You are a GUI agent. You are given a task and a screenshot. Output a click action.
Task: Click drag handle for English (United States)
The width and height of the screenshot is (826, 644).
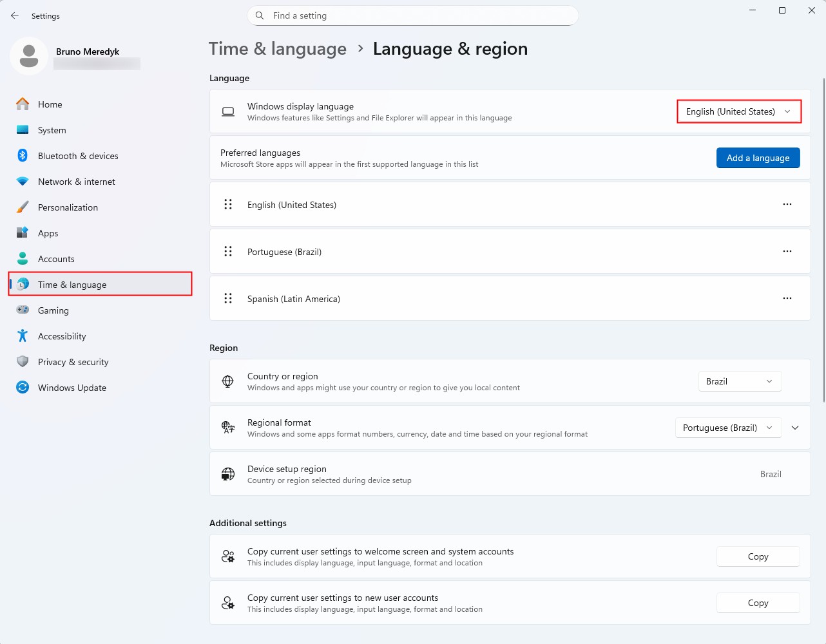click(x=228, y=204)
